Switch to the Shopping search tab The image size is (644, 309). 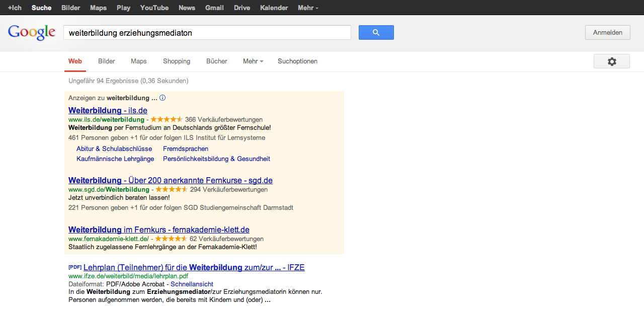tap(177, 61)
